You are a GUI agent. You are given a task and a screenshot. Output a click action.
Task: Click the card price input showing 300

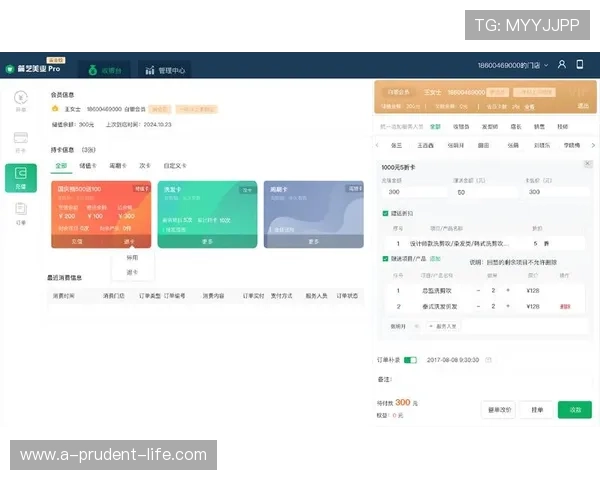click(557, 192)
